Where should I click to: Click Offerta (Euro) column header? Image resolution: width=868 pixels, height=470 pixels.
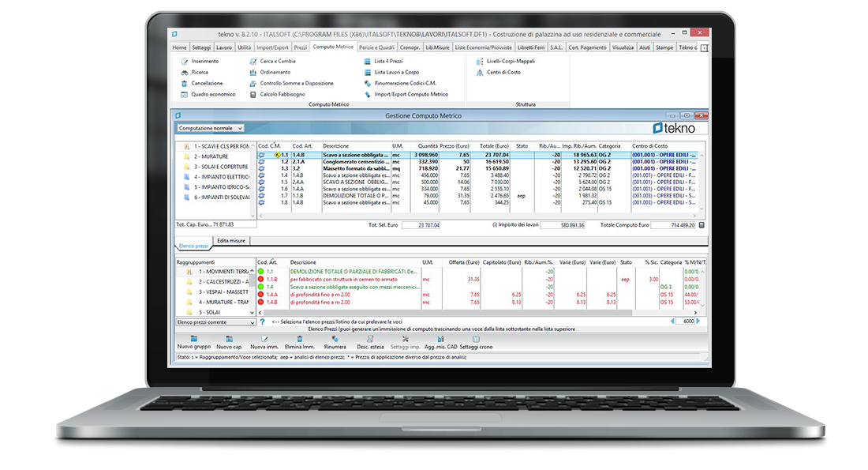point(464,262)
